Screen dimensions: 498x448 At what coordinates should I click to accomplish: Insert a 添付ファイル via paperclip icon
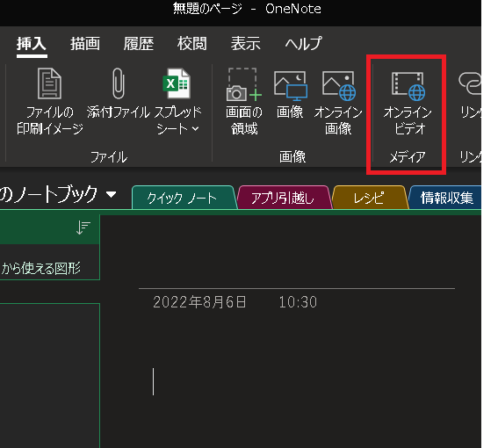point(119,83)
